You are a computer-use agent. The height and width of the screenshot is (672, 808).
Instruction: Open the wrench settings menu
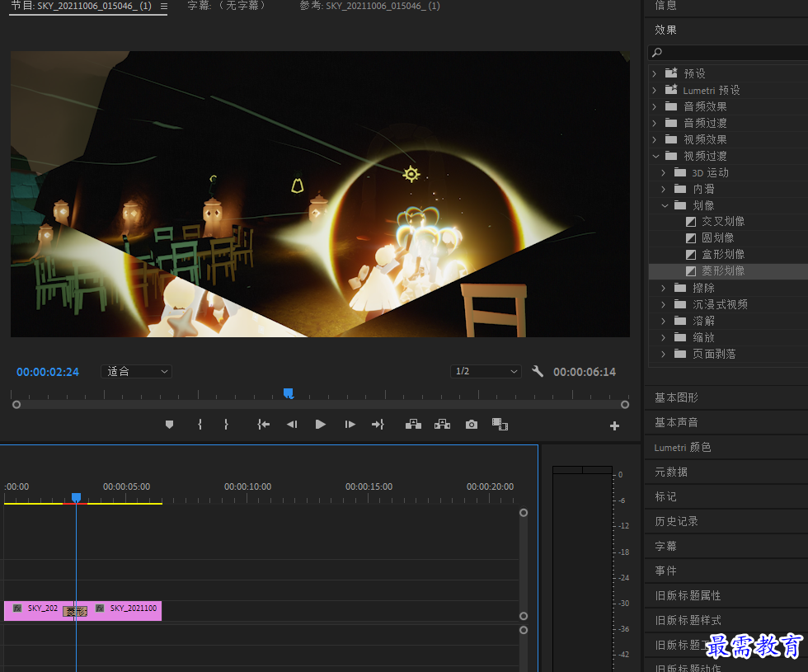[538, 372]
